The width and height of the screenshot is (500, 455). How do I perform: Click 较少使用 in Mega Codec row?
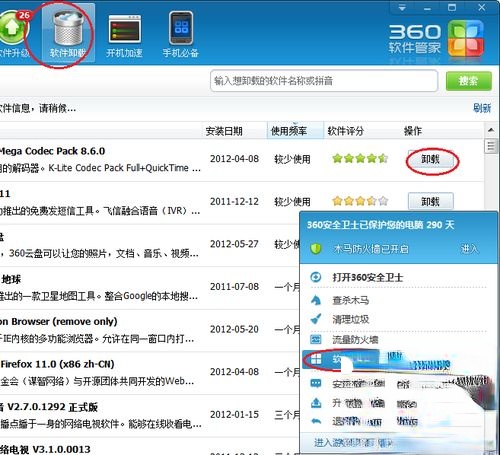coord(292,159)
